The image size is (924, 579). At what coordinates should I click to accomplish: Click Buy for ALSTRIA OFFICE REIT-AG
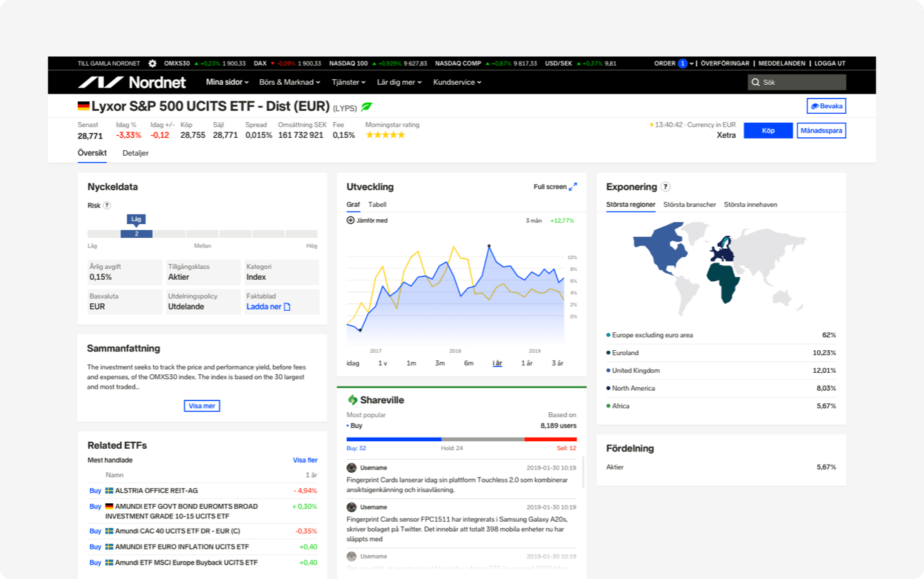pos(95,491)
